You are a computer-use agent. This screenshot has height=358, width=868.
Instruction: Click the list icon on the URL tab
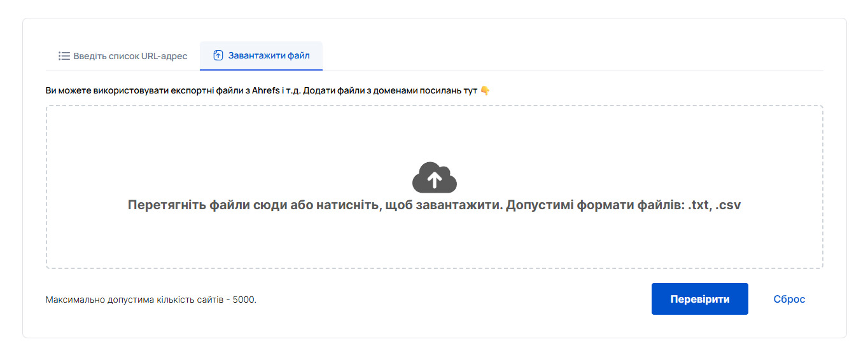(x=64, y=56)
